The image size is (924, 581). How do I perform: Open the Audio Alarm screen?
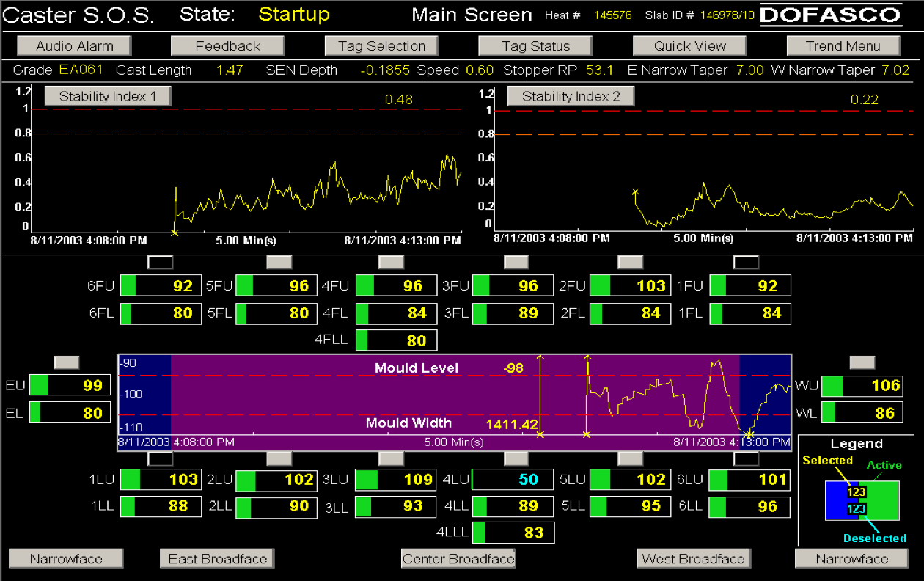pos(75,45)
